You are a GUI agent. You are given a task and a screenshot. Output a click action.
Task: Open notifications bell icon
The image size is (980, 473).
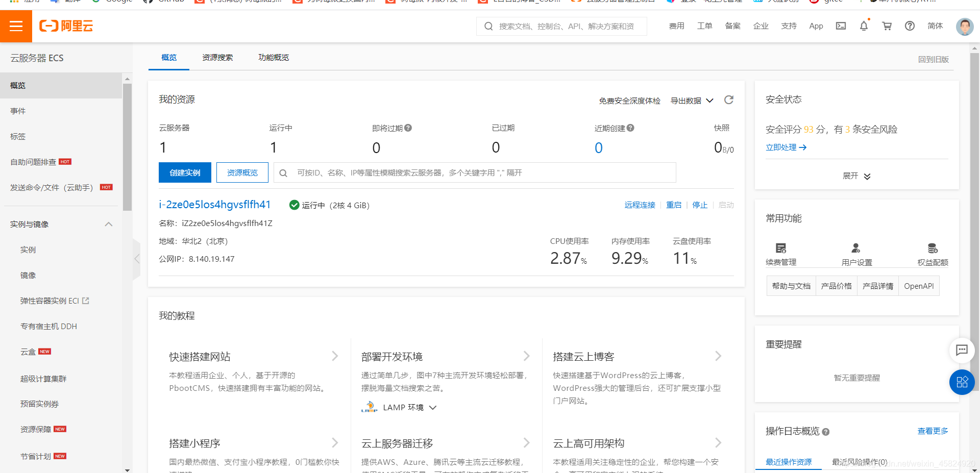click(x=864, y=26)
